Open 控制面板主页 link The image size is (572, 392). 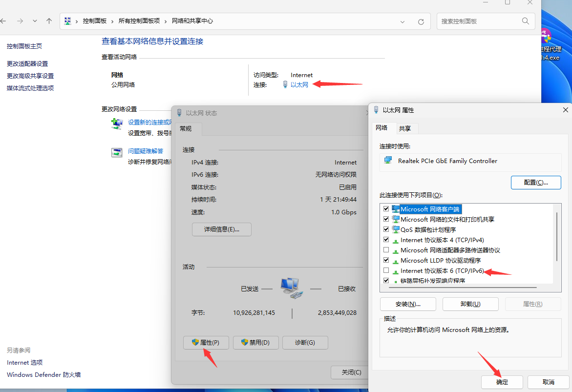point(24,46)
